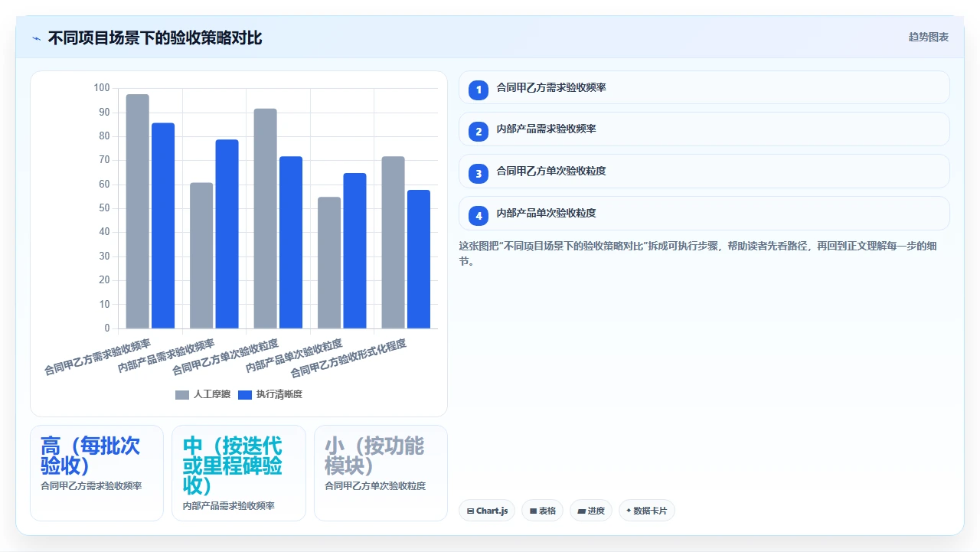
Task: Click the 进度 tag chip
Action: pos(591,511)
